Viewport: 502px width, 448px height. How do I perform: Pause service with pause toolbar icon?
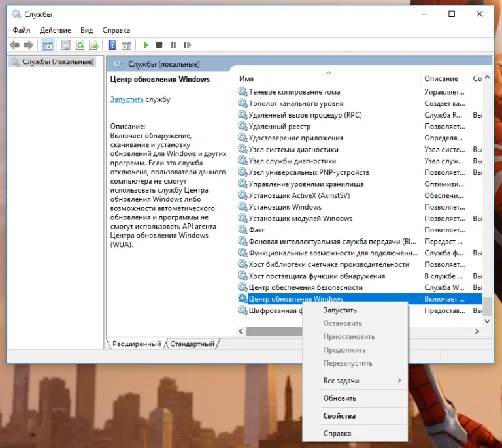tap(173, 45)
